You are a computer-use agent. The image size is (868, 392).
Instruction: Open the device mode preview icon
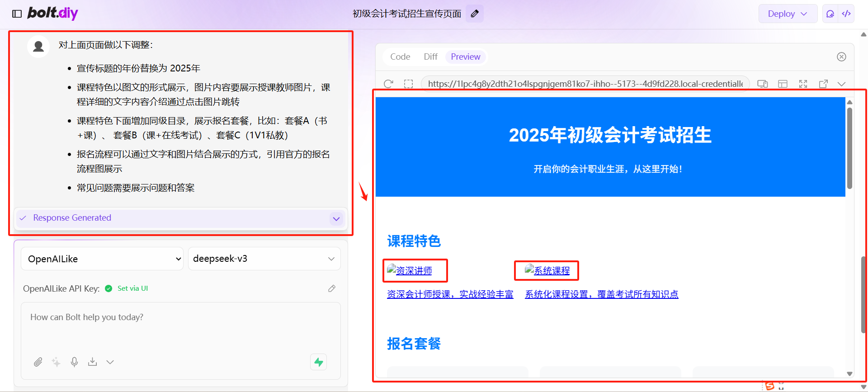[x=763, y=84]
